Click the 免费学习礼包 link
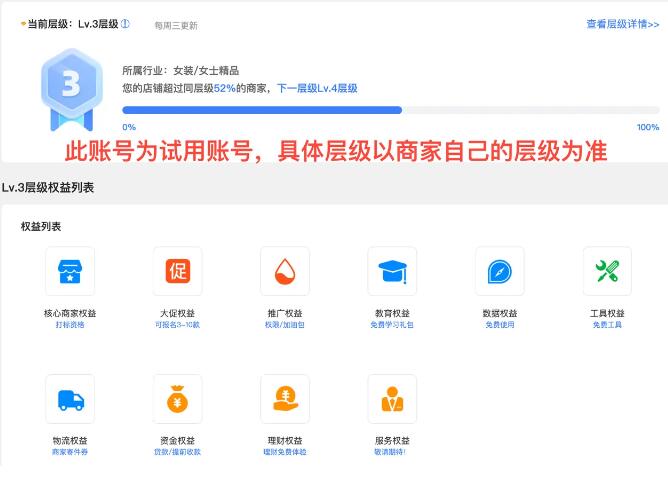Image resolution: width=668 pixels, height=482 pixels. (x=392, y=325)
